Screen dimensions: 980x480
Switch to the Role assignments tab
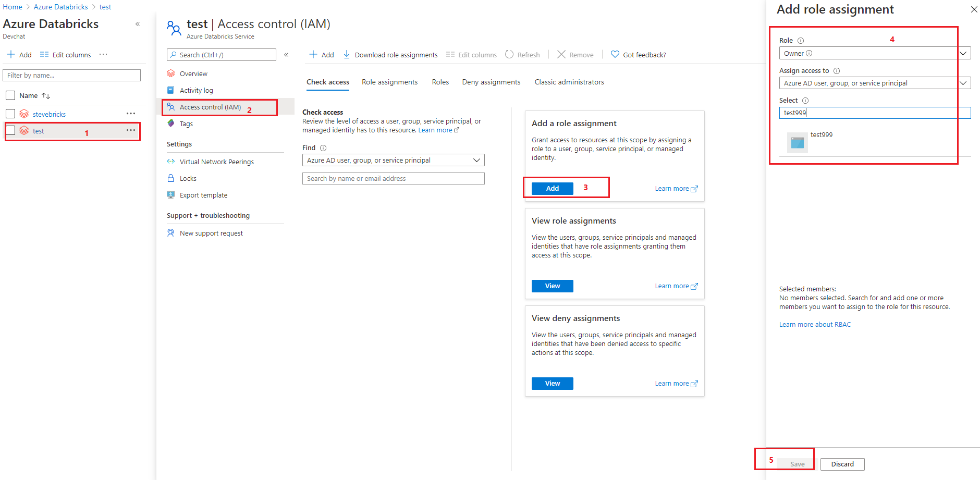390,82
